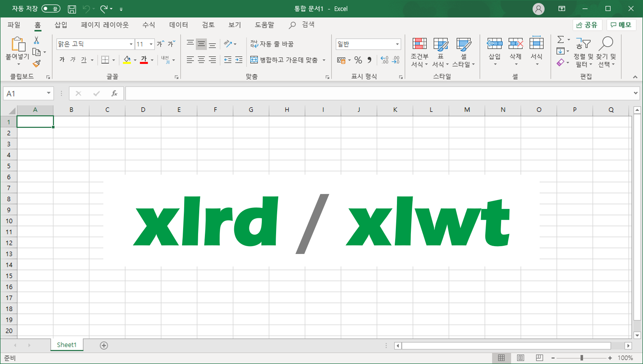Expand the formula bar chevron

tap(635, 93)
